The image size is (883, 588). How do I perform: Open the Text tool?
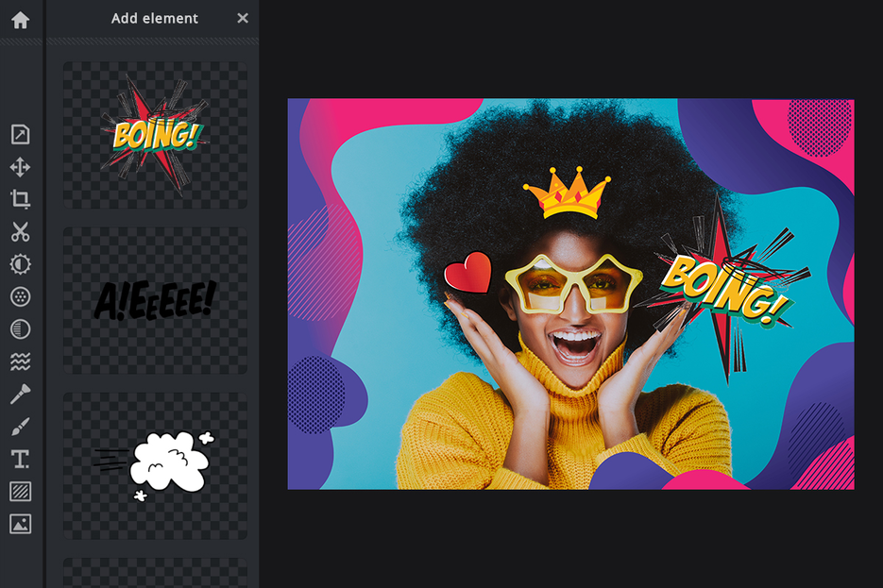point(21,458)
